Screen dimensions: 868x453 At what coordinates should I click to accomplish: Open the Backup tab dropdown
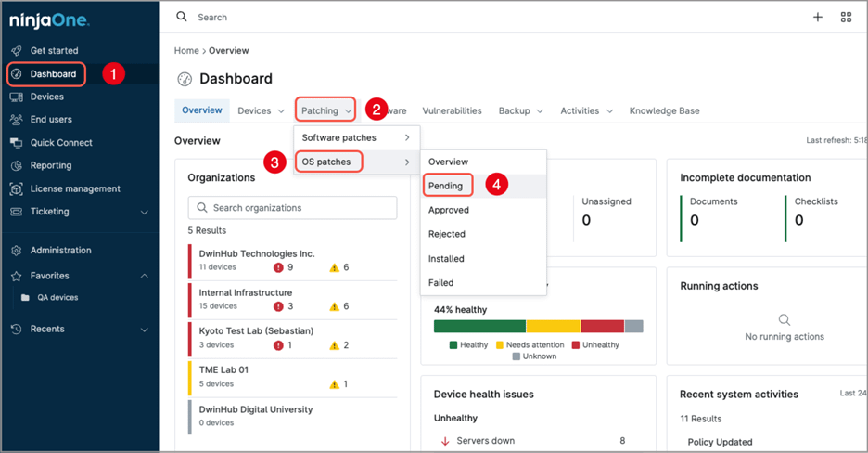[540, 111]
